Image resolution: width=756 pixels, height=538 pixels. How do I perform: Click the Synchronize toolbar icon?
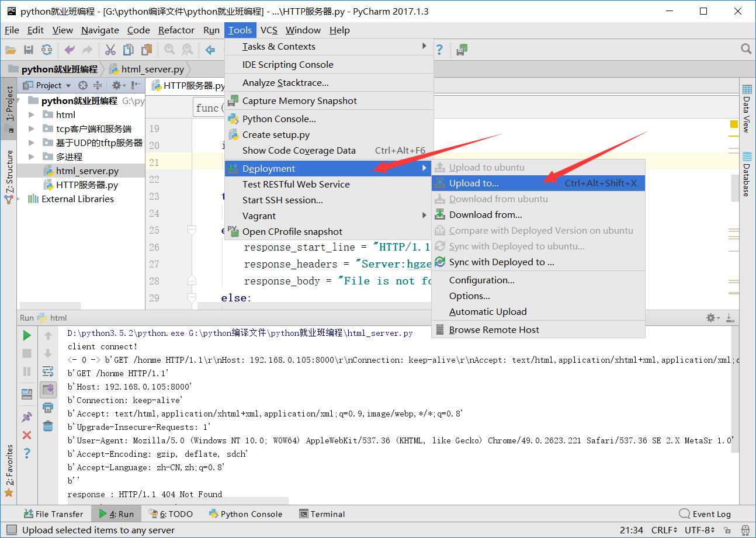[x=47, y=50]
